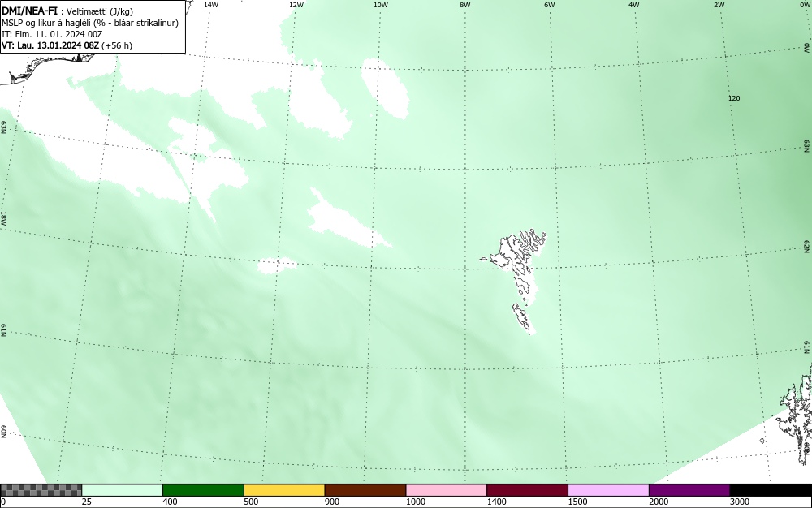Viewport: 812px width, 508px height.
Task: Click the 900–1000 brown legend swatch
Action: click(x=365, y=490)
